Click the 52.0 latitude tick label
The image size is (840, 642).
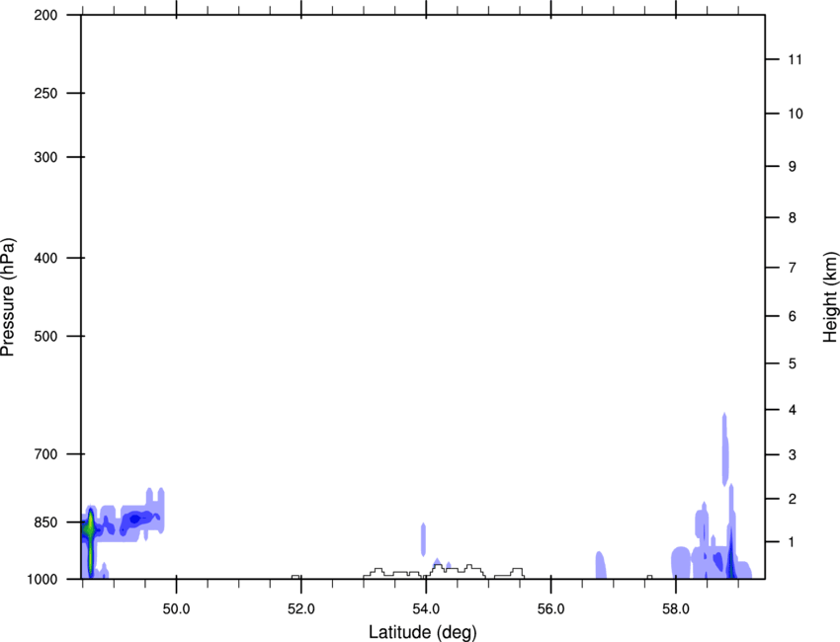[301, 608]
